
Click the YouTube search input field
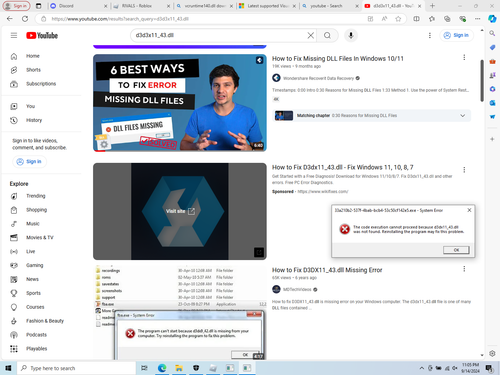pyautogui.click(x=220, y=35)
